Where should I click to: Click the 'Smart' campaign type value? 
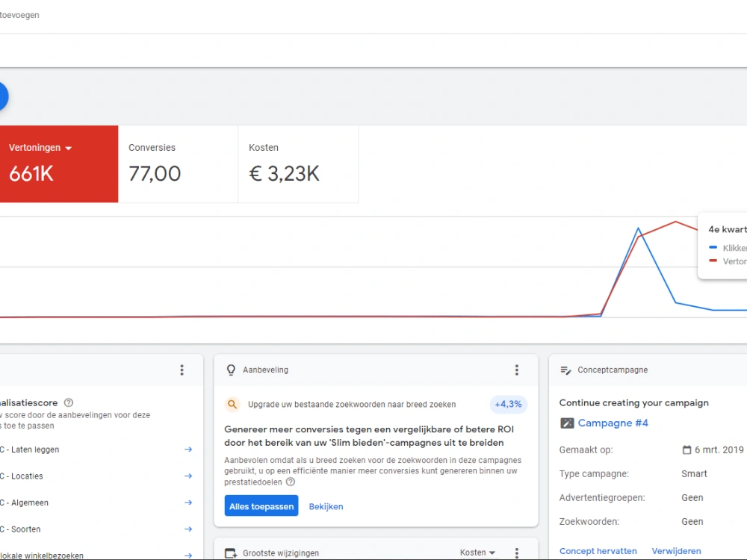[694, 474]
